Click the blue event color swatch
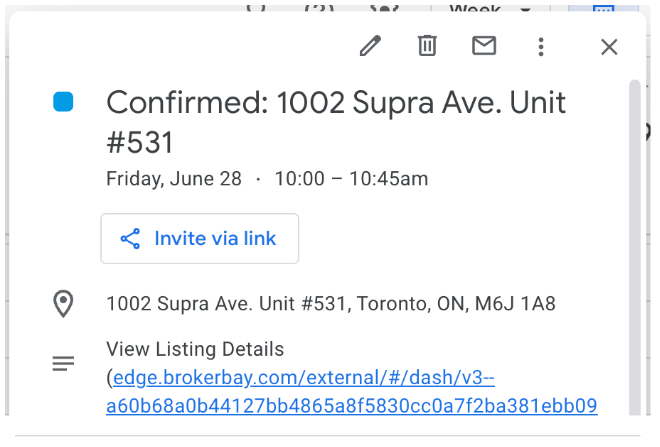660x447 pixels. pyautogui.click(x=63, y=102)
